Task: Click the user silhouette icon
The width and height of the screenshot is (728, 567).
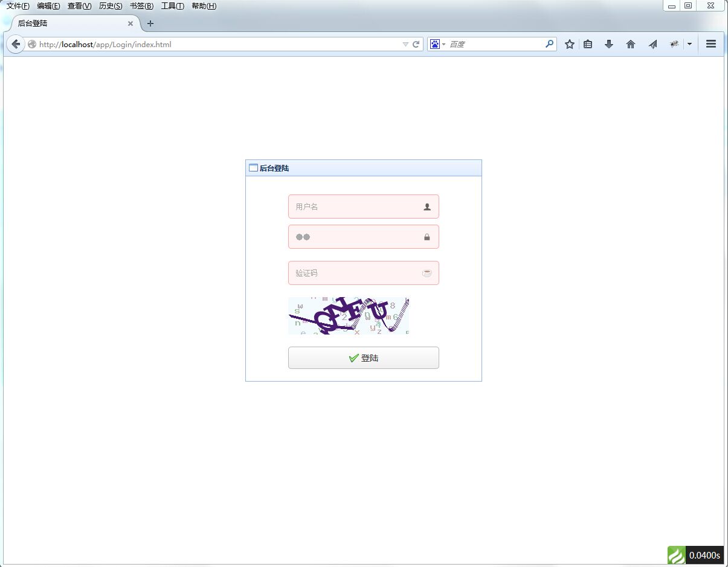Action: tap(427, 207)
